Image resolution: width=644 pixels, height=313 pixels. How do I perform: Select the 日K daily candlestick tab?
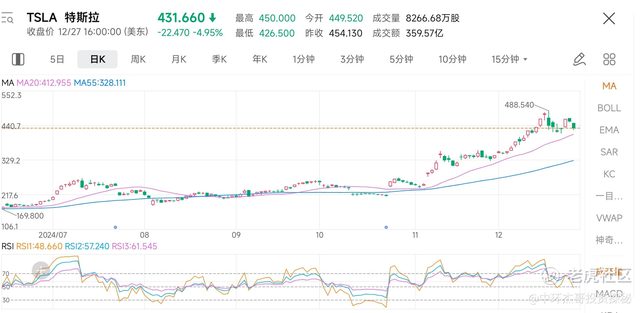point(98,59)
